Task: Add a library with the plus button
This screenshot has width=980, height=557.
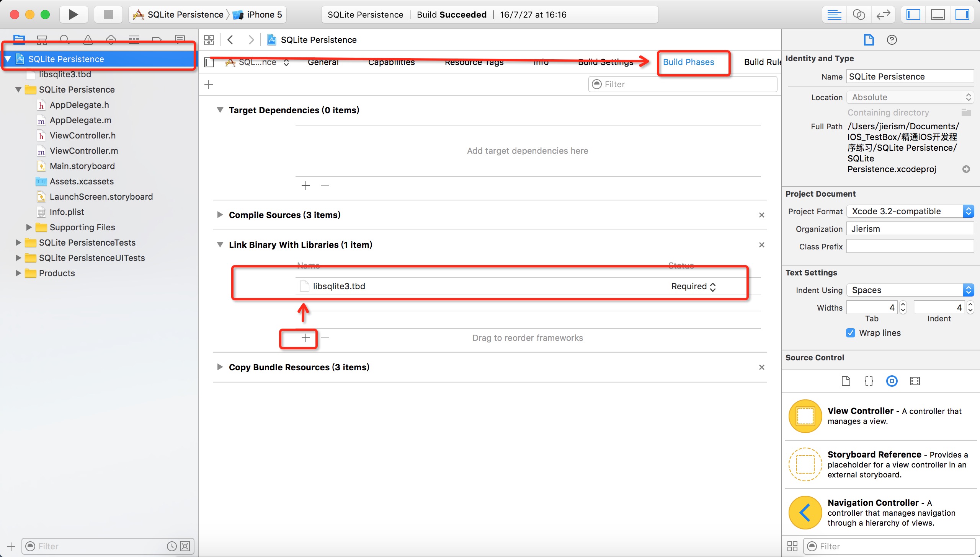Action: click(306, 338)
